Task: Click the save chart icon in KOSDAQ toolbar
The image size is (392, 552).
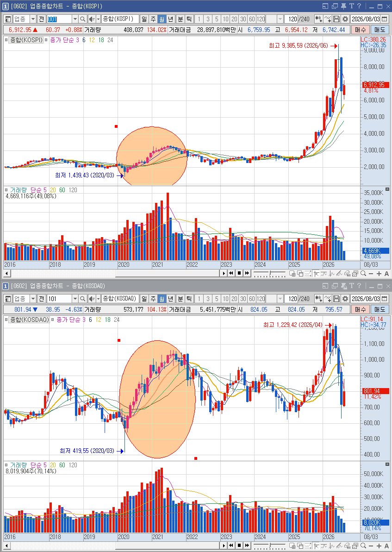Action: tap(336, 299)
